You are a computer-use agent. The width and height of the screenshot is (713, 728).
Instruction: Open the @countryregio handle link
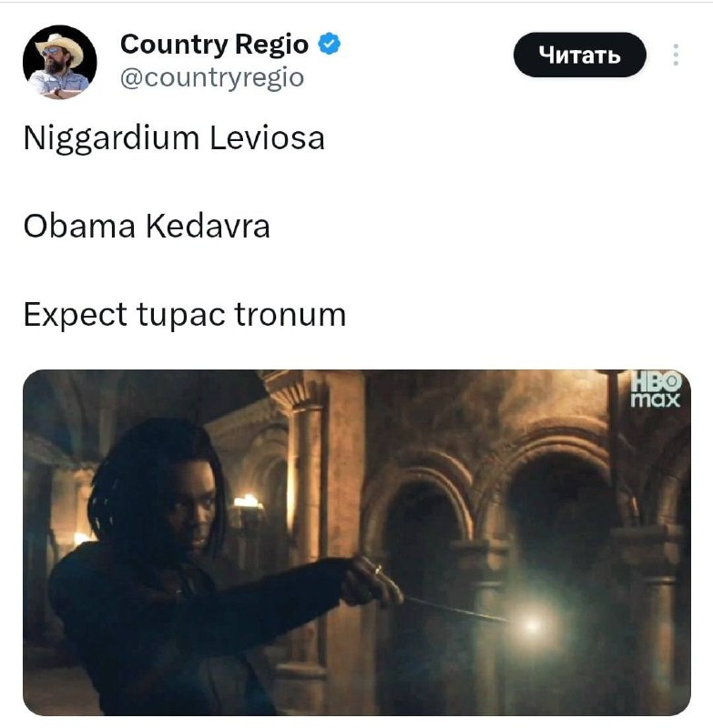pyautogui.click(x=212, y=77)
